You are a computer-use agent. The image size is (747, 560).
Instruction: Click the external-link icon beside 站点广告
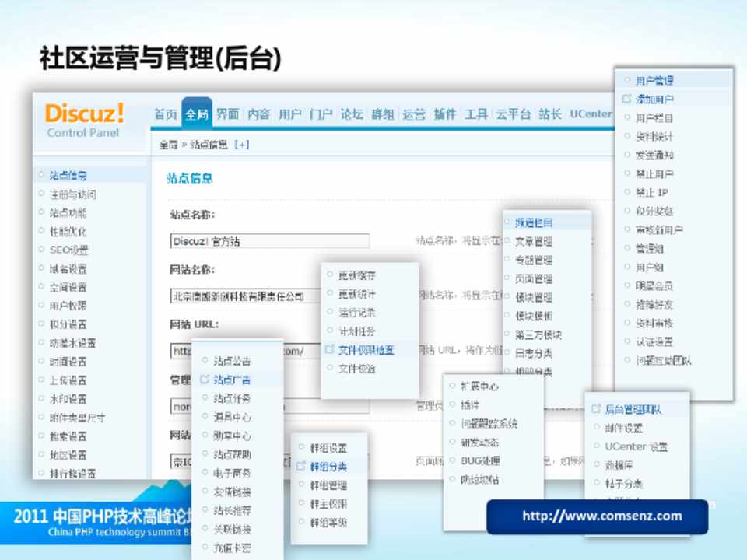205,380
